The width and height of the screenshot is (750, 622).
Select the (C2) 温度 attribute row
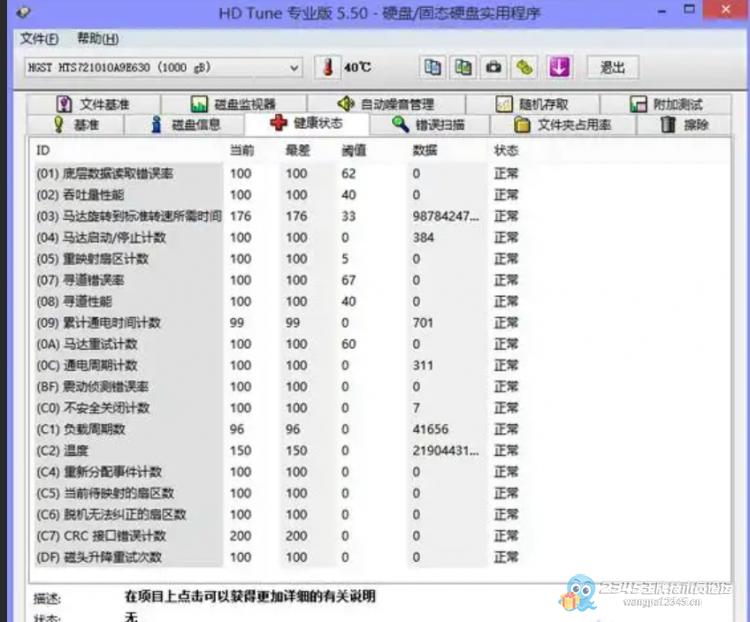[127, 450]
